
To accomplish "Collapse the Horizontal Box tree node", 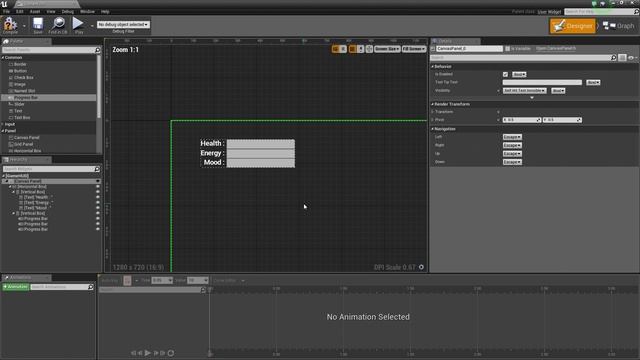I will [x=10, y=187].
